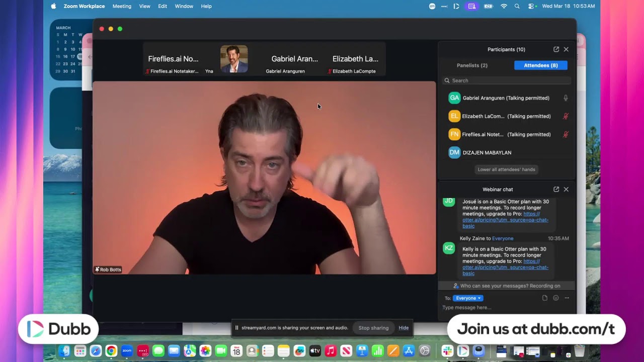Open Notes from the dock
The height and width of the screenshot is (362, 644).
pos(283,351)
